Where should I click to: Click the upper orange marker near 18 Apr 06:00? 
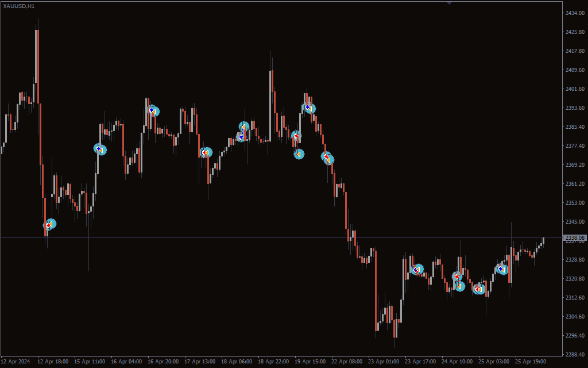(244, 126)
